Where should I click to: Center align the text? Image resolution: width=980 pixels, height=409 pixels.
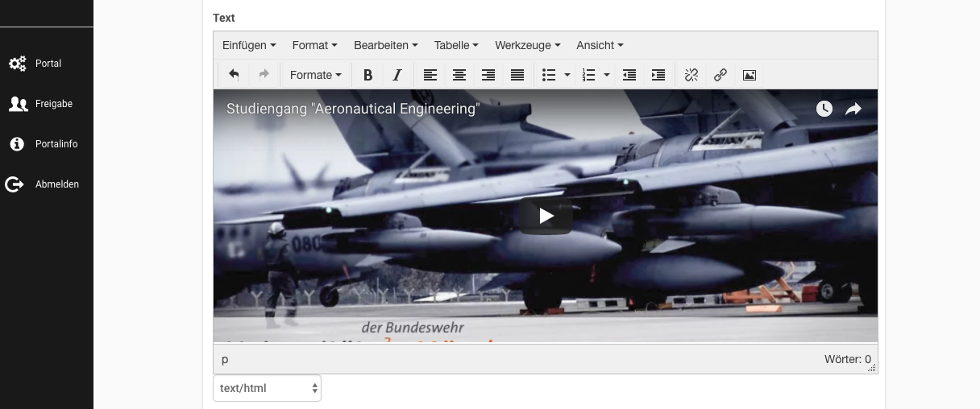[459, 75]
